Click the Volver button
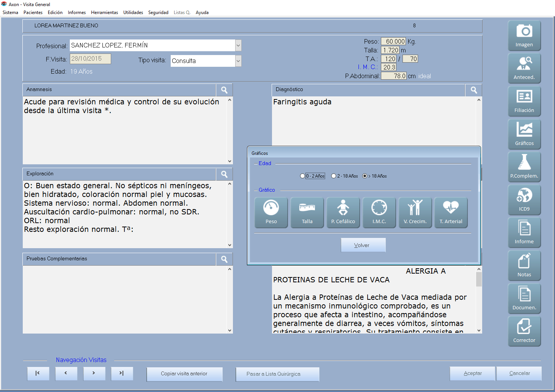555x392 pixels. [x=363, y=245]
